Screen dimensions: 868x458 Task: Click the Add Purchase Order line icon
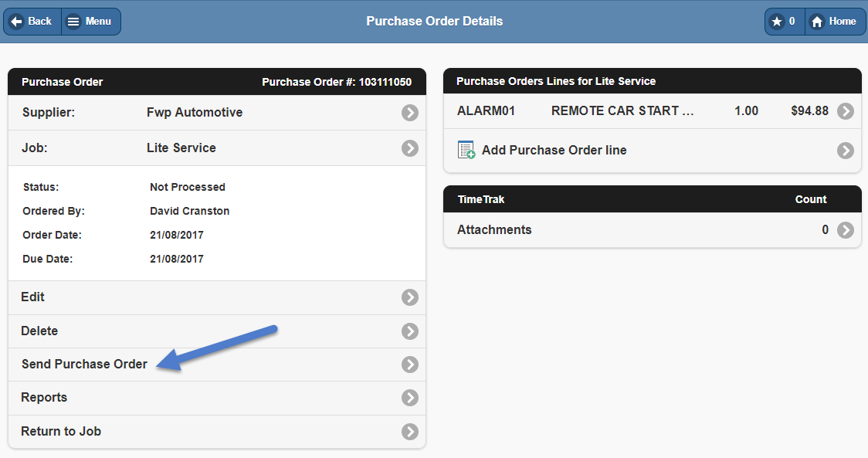(x=466, y=150)
